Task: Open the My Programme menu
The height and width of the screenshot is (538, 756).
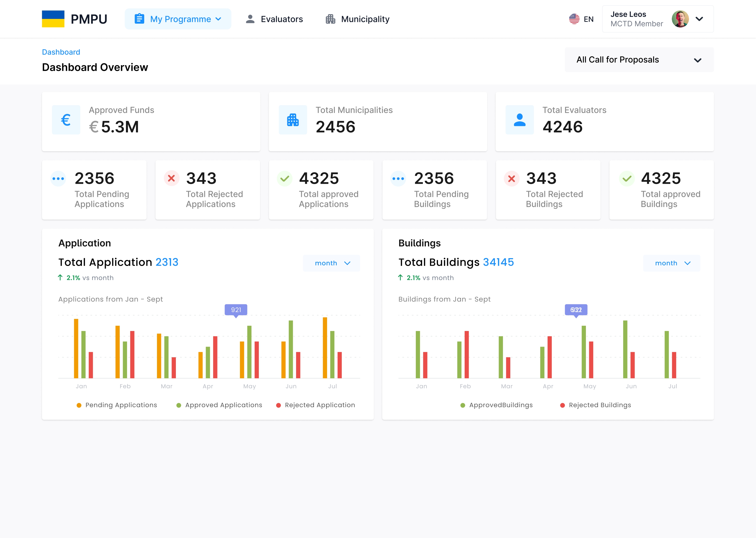Action: pos(178,19)
